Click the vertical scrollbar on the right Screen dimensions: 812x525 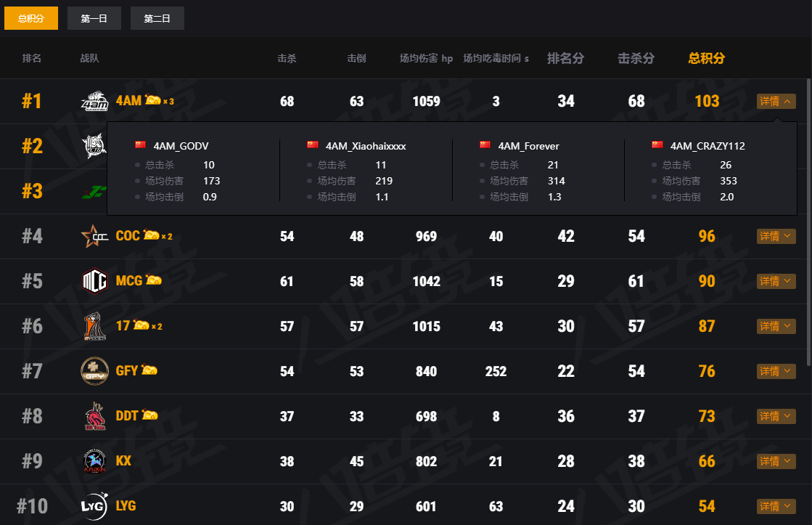click(808, 218)
